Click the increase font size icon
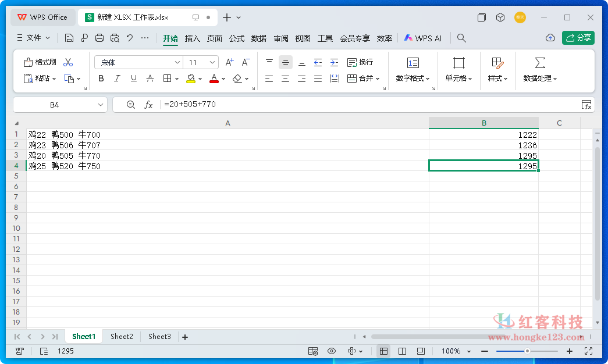 (x=229, y=62)
